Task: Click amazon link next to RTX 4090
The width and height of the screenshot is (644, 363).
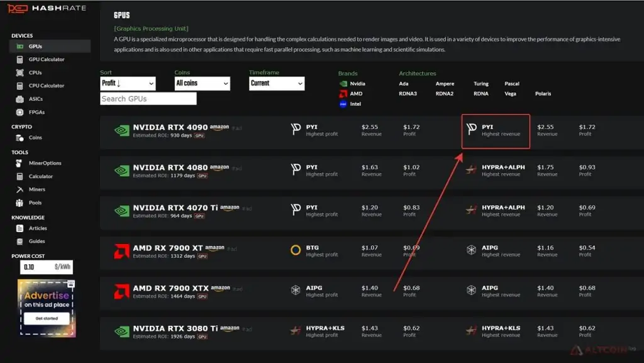Action: point(219,127)
